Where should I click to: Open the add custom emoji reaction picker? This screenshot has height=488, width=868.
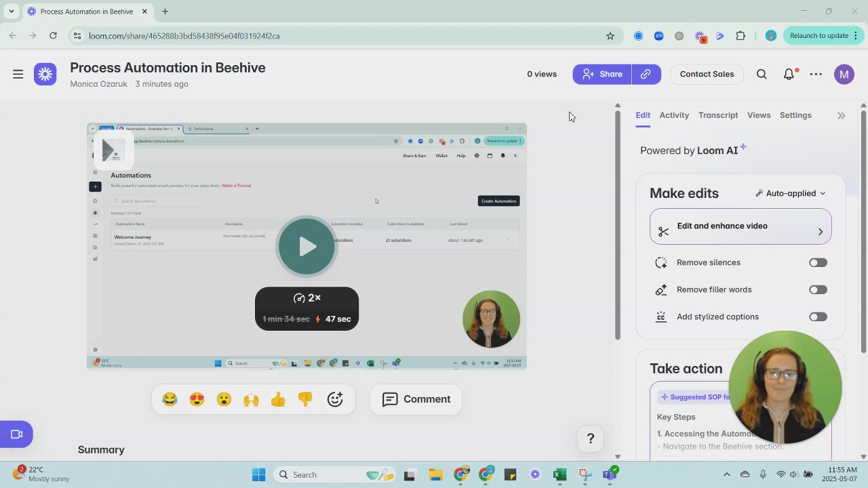click(335, 399)
